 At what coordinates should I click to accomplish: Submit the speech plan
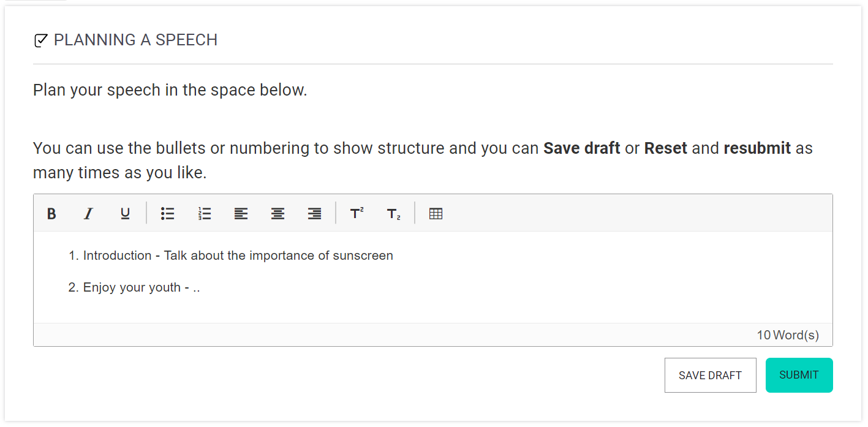coord(799,375)
